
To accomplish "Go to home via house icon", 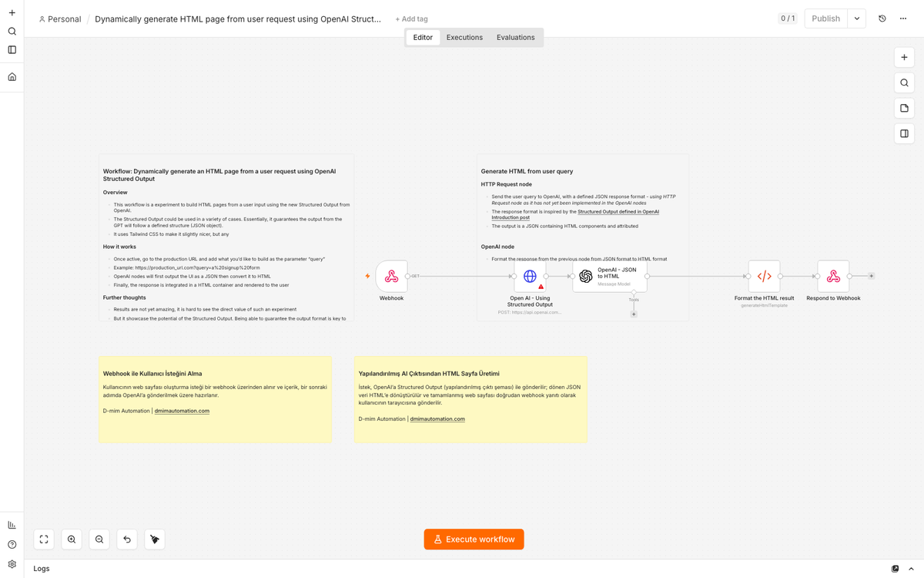I will 12,77.
